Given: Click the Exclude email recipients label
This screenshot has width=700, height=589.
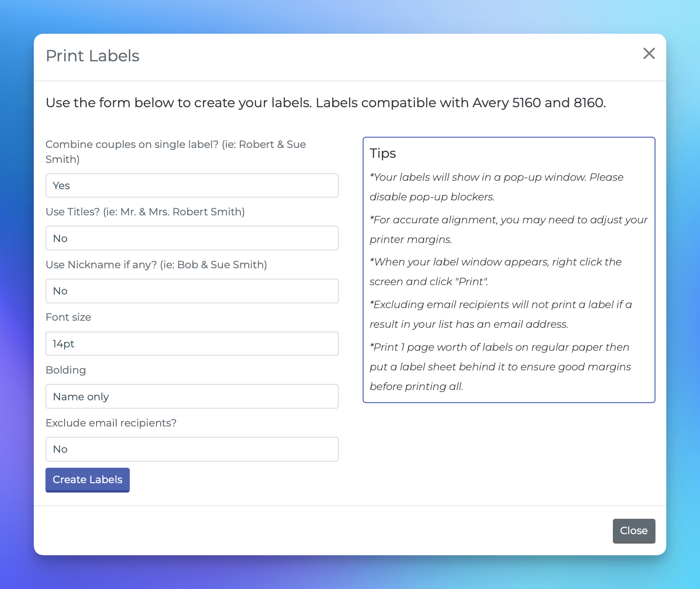Looking at the screenshot, I should click(111, 423).
